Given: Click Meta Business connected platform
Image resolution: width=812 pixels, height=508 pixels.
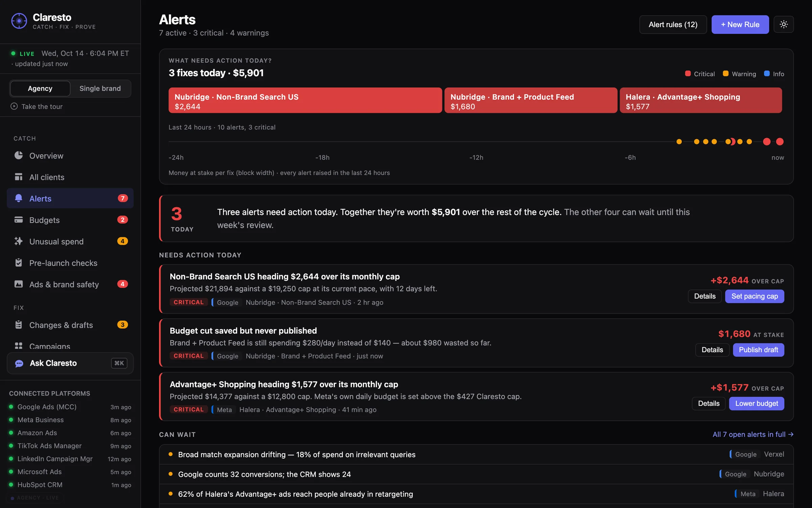Looking at the screenshot, I should coord(70,420).
